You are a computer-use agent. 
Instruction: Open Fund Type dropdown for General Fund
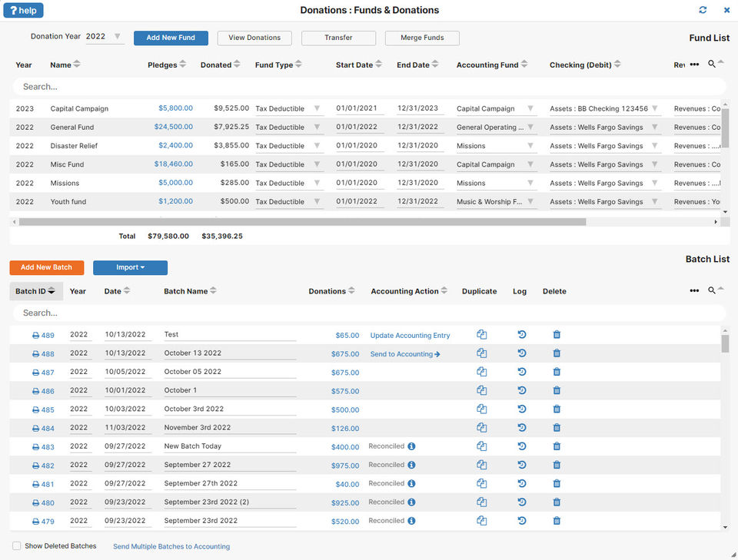point(317,127)
